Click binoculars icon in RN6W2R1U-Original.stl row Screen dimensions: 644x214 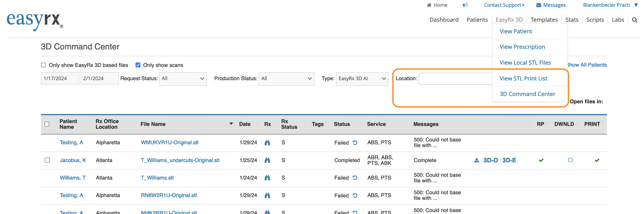267,195
